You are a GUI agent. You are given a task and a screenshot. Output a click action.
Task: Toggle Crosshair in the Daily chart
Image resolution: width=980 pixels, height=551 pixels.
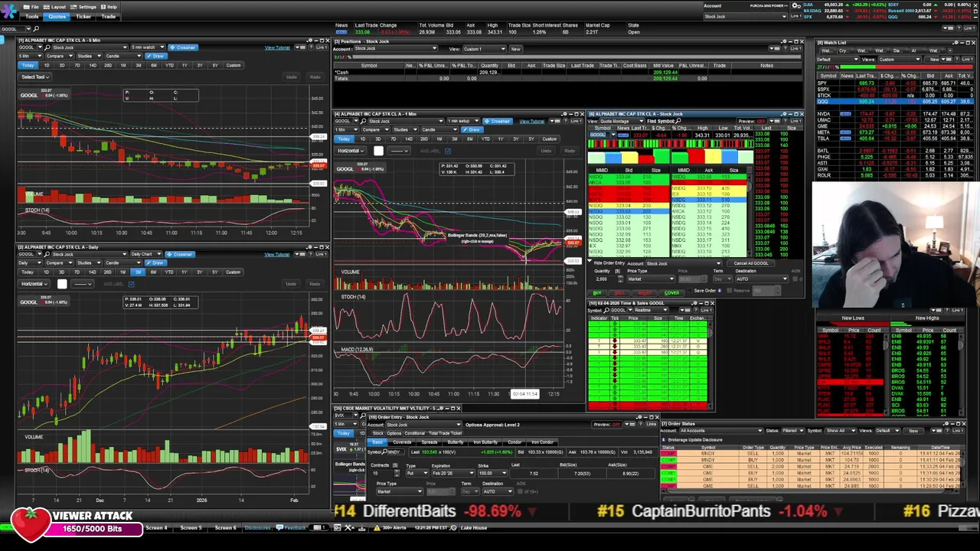[x=180, y=254]
